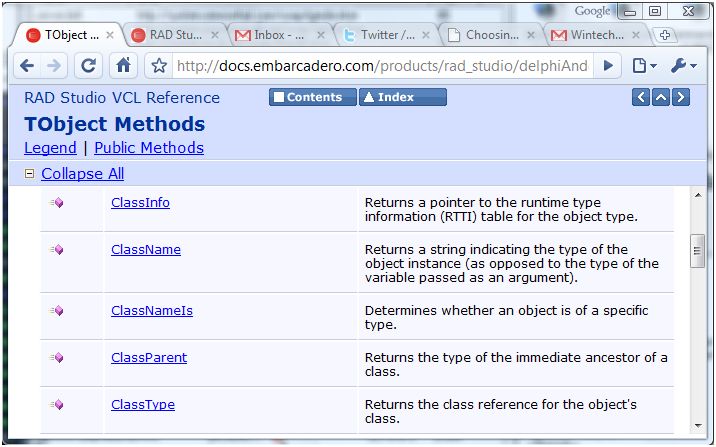Click the vertical scrollbar thumb
Image resolution: width=716 pixels, height=447 pixels.
coord(697,251)
